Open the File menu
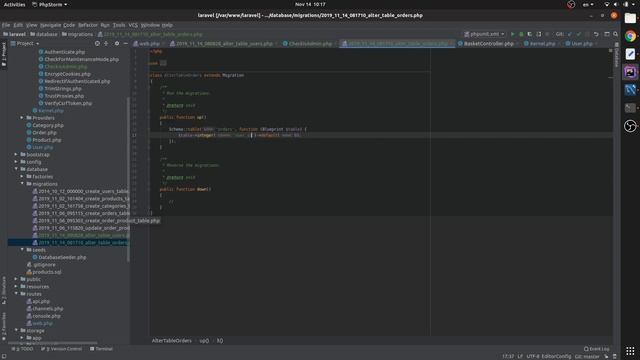Viewport: 640px width, 360px height. tap(6, 25)
